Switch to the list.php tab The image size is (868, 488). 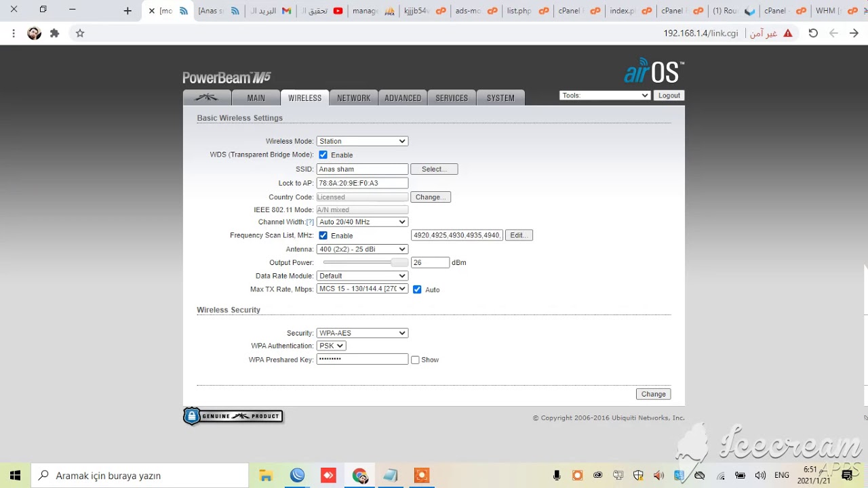527,11
